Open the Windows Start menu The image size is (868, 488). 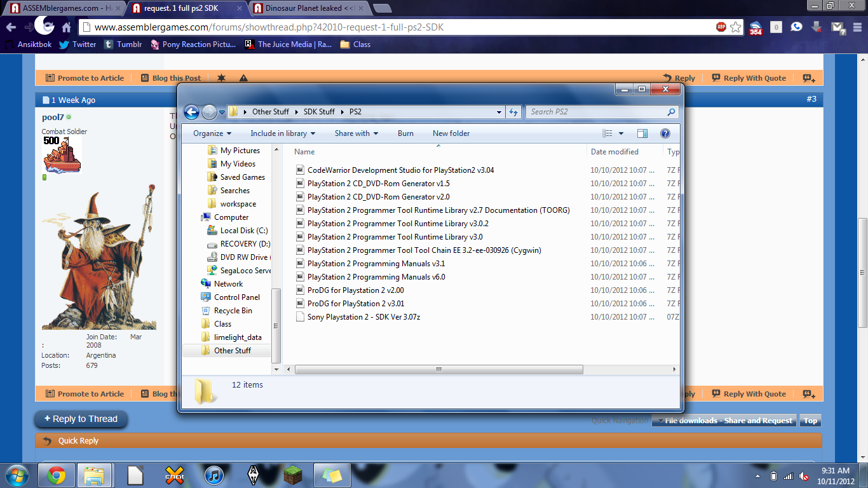17,475
